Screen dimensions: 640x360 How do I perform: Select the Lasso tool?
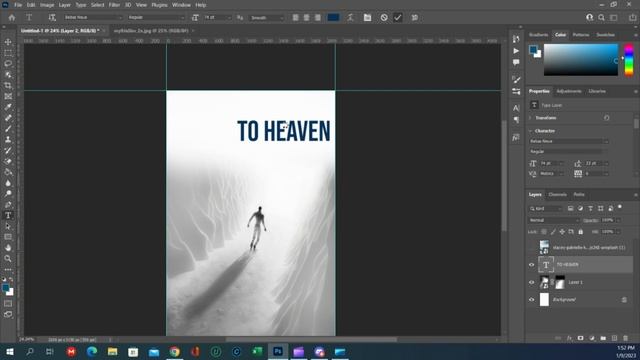click(8, 64)
